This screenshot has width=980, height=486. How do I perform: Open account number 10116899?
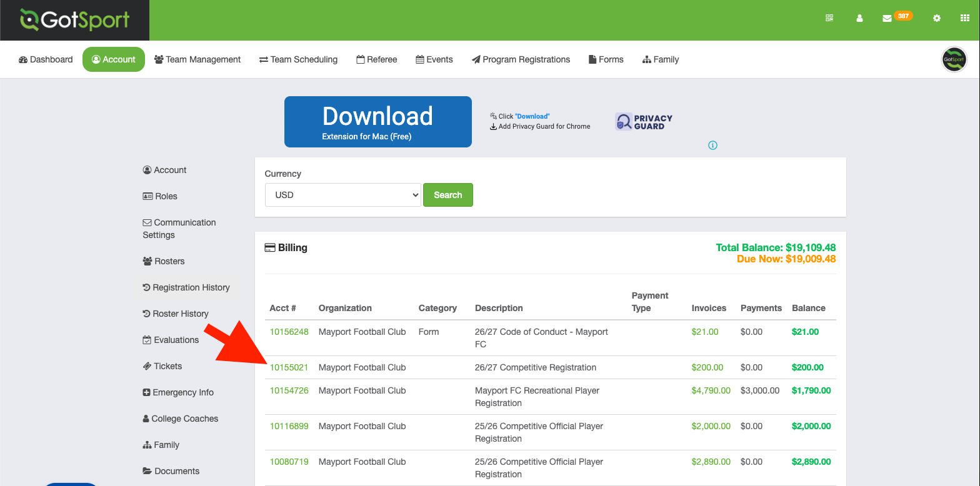click(x=289, y=426)
